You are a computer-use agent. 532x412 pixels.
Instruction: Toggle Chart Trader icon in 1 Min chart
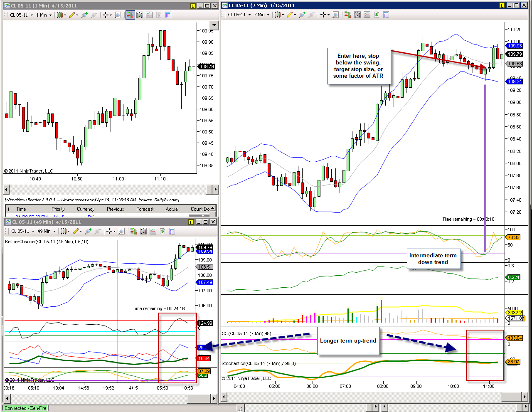tap(130, 15)
